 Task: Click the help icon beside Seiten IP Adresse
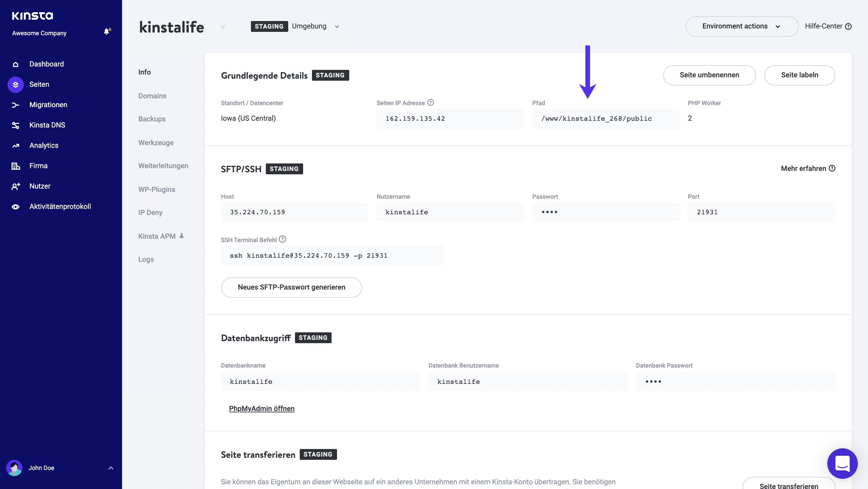(x=431, y=102)
